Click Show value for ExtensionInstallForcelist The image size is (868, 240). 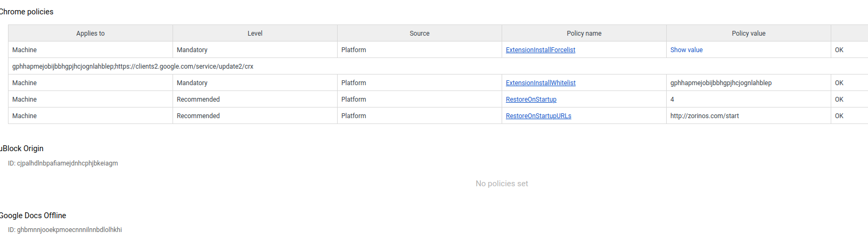(x=686, y=50)
